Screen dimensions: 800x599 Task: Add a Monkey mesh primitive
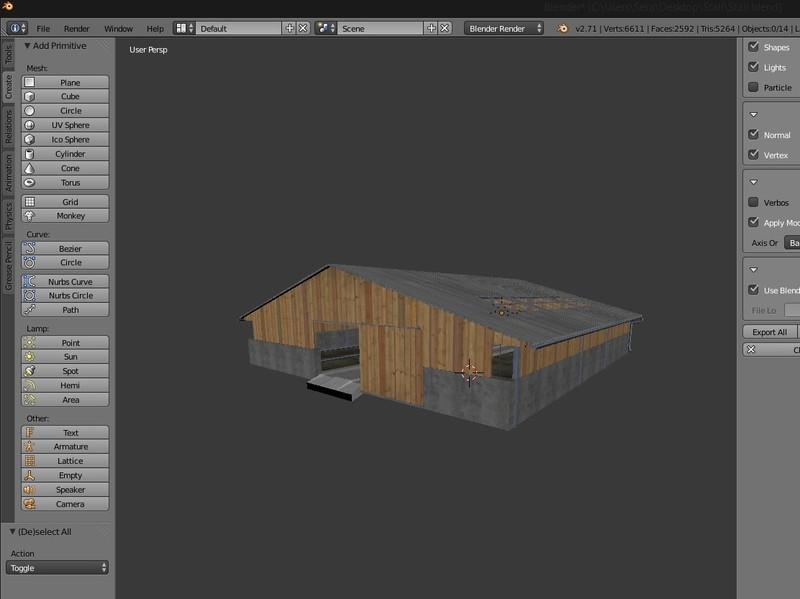pyautogui.click(x=65, y=216)
